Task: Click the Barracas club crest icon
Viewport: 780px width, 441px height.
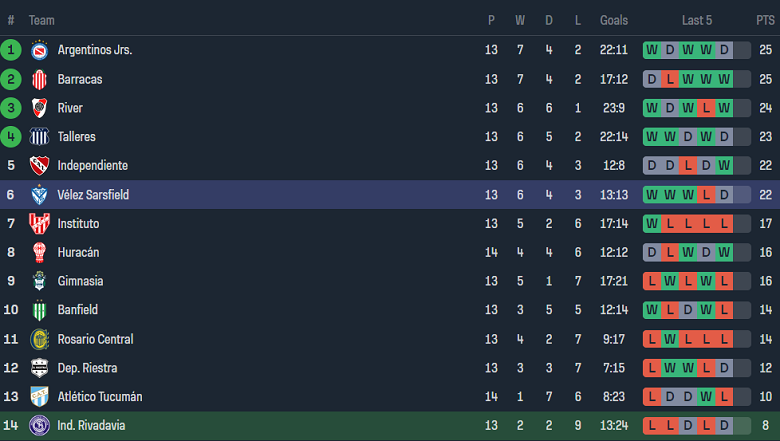Action: [39, 79]
